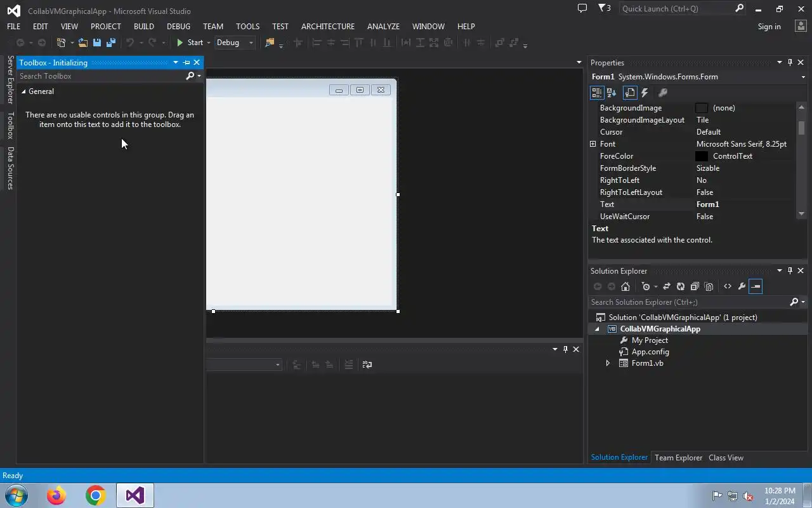Screen dimensions: 812x508
Task: Save the current file with the Save icon
Action: (x=97, y=43)
